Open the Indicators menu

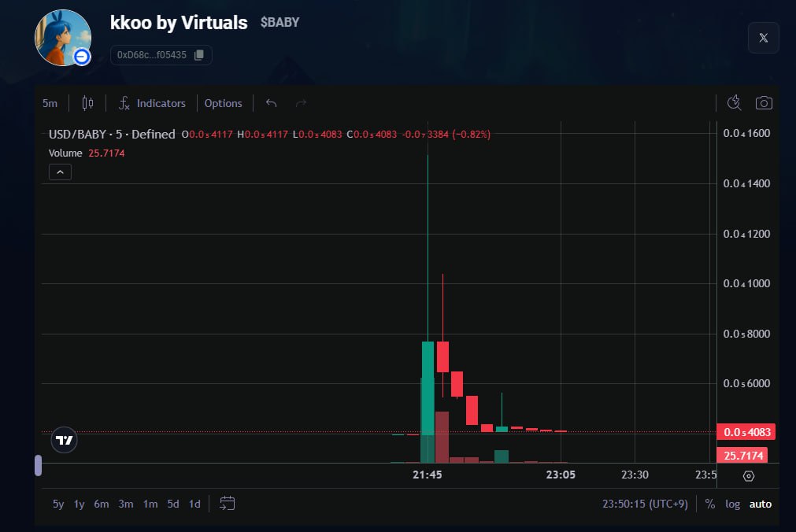[x=152, y=103]
